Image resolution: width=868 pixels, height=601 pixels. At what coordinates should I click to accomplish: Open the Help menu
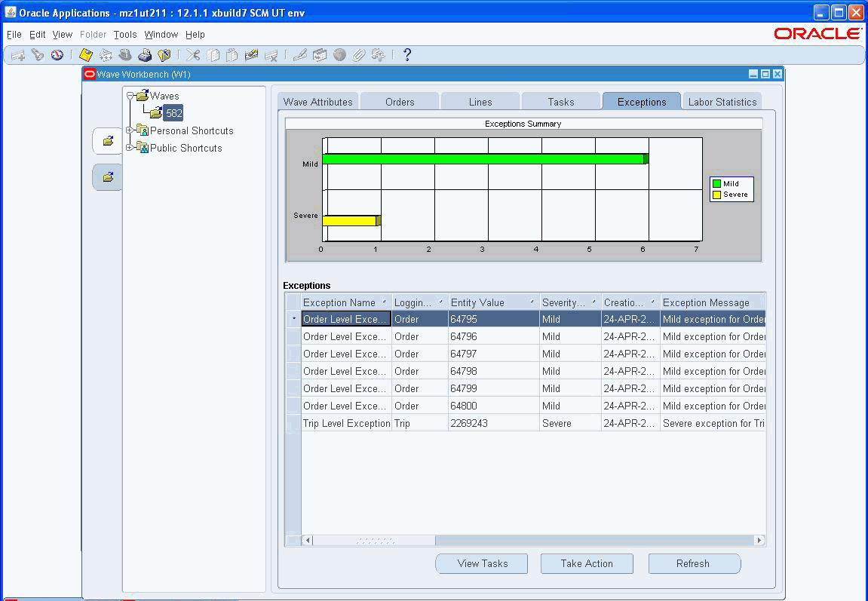click(x=195, y=35)
